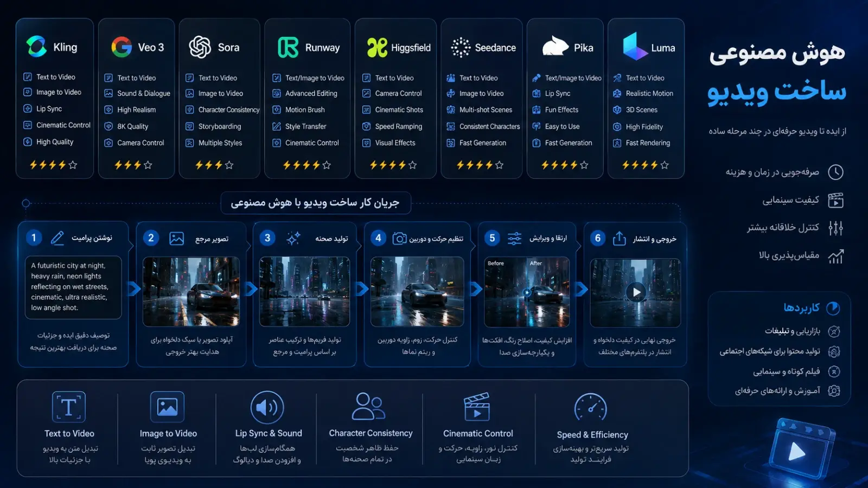Click the pie chart icon beside کاربردها
This screenshot has width=868, height=488.
[x=833, y=308]
